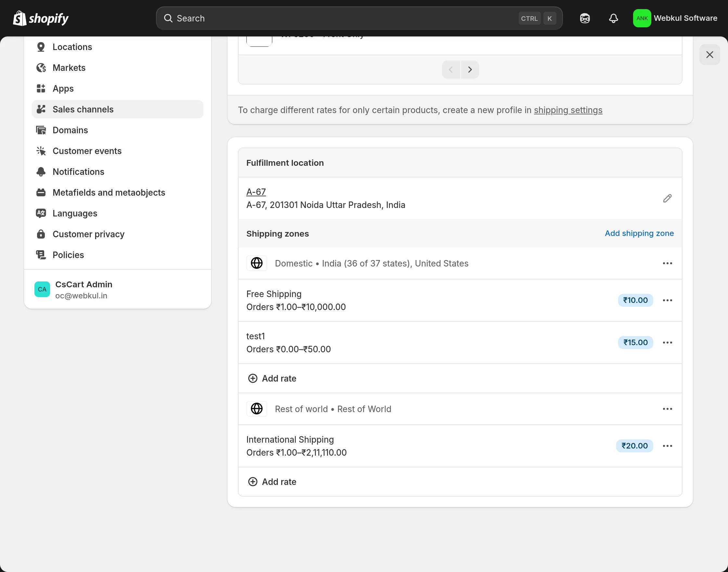Open options menu for International Shipping rate

[x=667, y=446]
